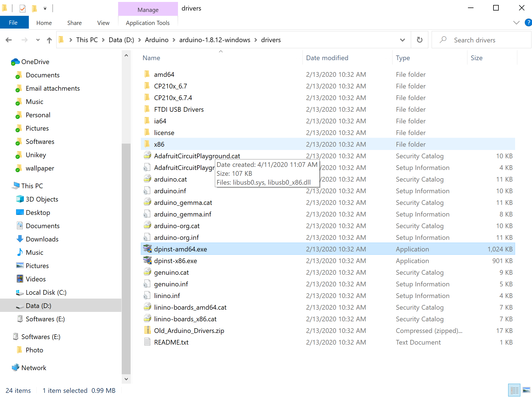Go forward with the right arrow

coord(25,40)
